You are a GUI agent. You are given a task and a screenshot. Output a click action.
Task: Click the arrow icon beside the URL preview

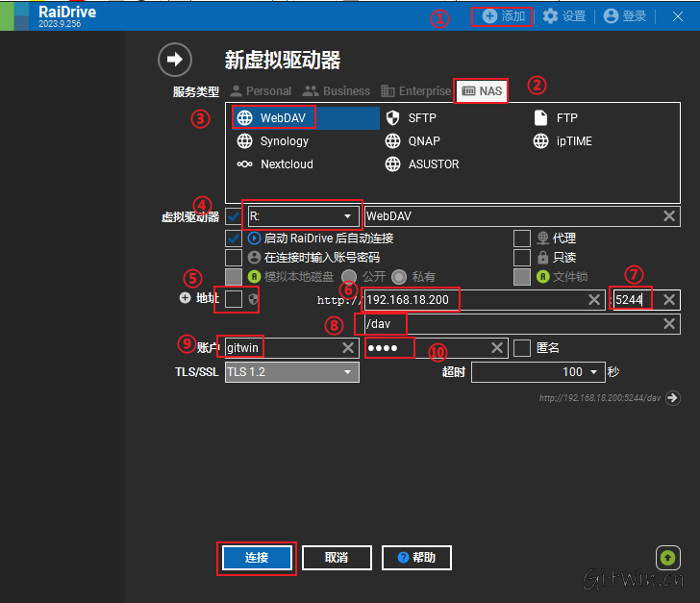(673, 397)
